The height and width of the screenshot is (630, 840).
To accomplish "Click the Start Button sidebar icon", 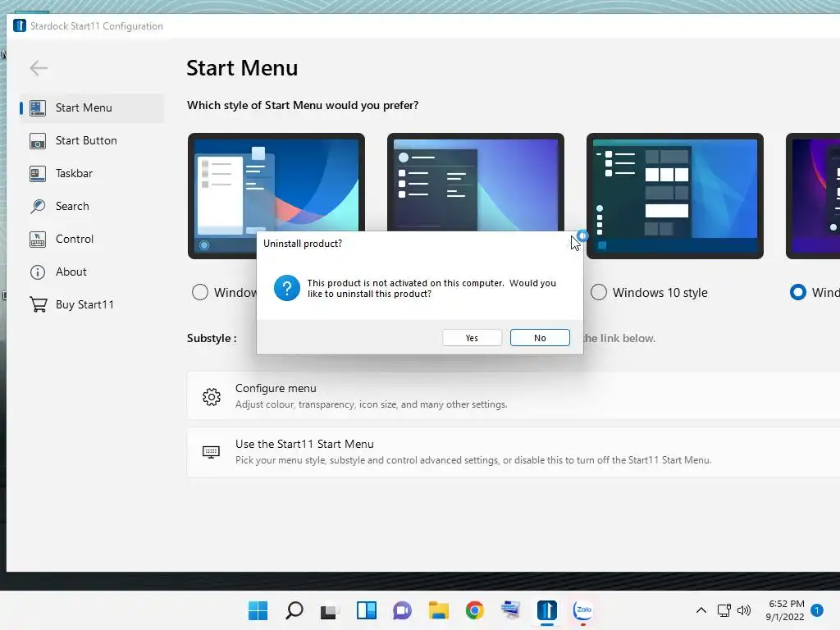I will pyautogui.click(x=38, y=141).
